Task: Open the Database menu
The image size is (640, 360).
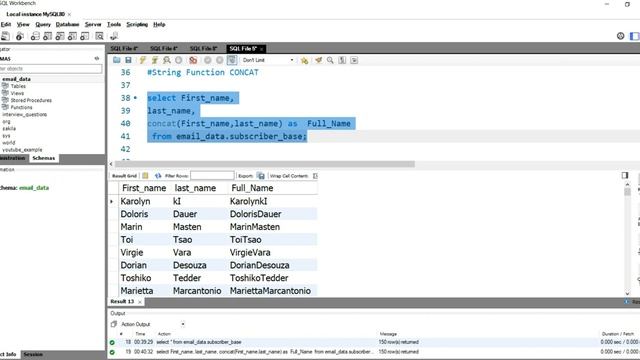Action: pyautogui.click(x=67, y=24)
